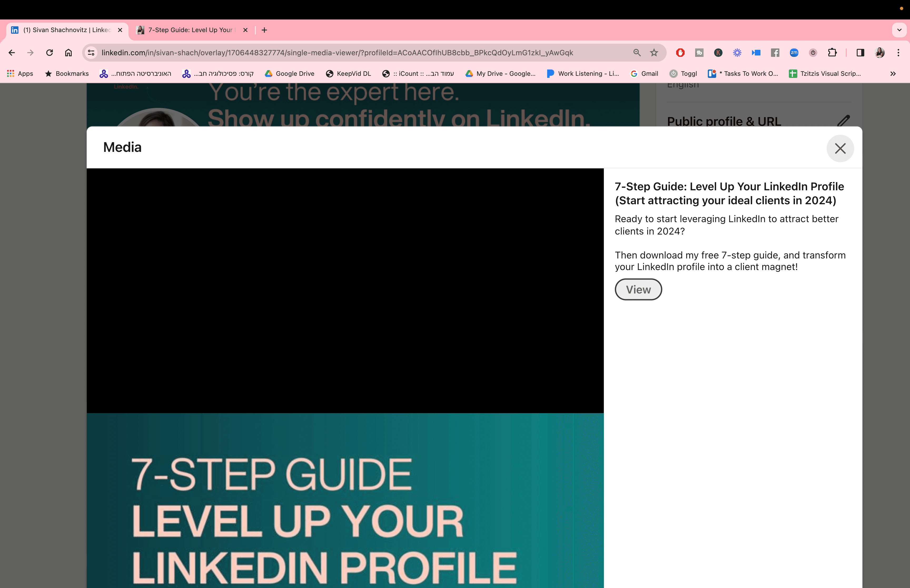Image resolution: width=910 pixels, height=588 pixels.
Task: Click the Public profile & URL heading
Action: (x=724, y=121)
